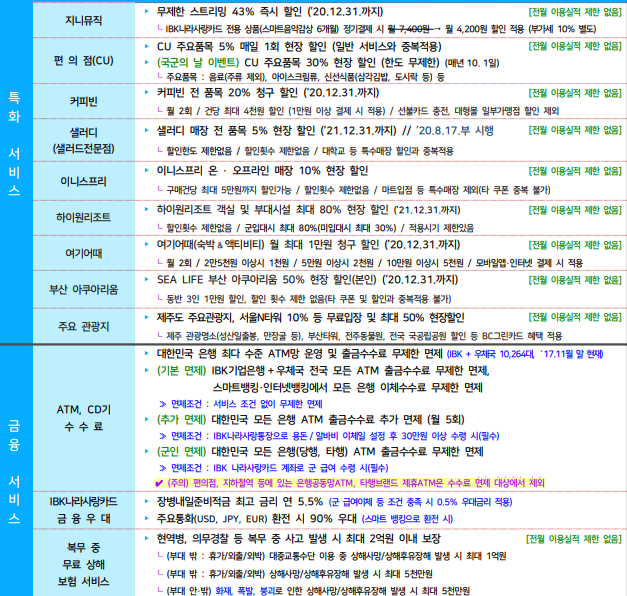Select 스마트뱅킹·인터넷뱅킹에서 모든 은행 이체수수료 line
This screenshot has height=596, width=627.
point(347,388)
